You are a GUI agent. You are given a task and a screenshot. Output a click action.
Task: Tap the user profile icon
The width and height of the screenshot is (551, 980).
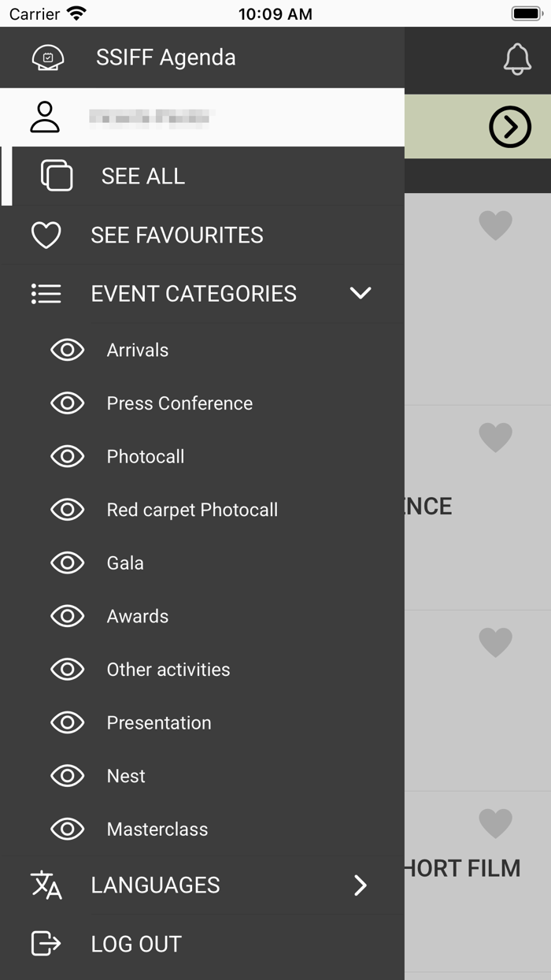point(45,117)
